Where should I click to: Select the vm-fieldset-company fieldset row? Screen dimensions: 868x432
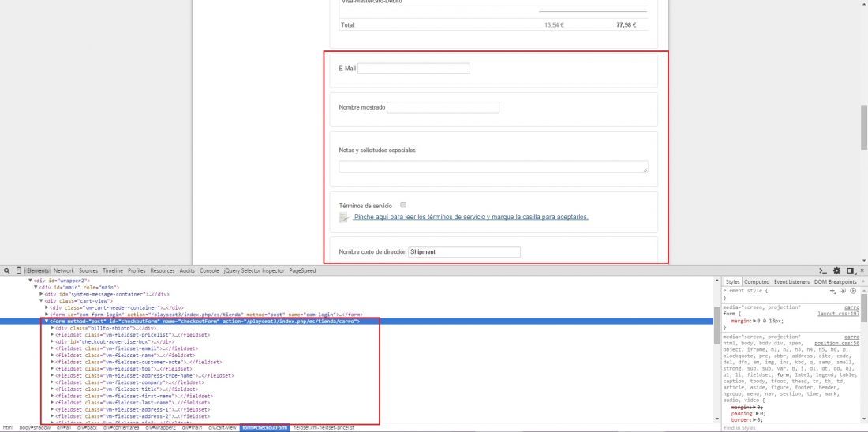129,382
